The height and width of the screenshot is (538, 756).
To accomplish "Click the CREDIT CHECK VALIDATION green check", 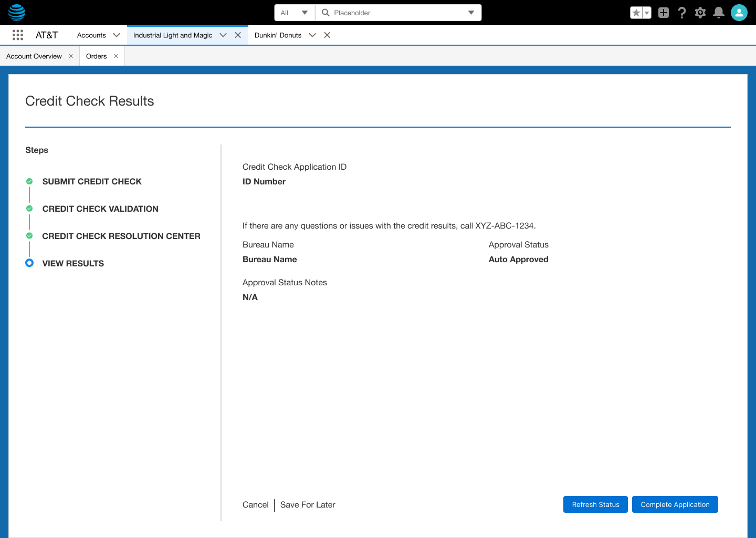I will [x=29, y=208].
